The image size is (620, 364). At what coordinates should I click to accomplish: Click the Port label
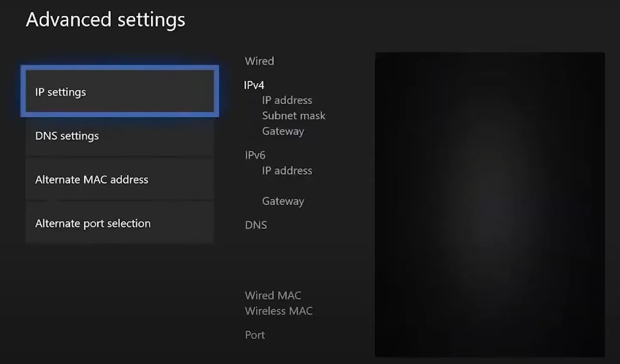click(x=255, y=335)
